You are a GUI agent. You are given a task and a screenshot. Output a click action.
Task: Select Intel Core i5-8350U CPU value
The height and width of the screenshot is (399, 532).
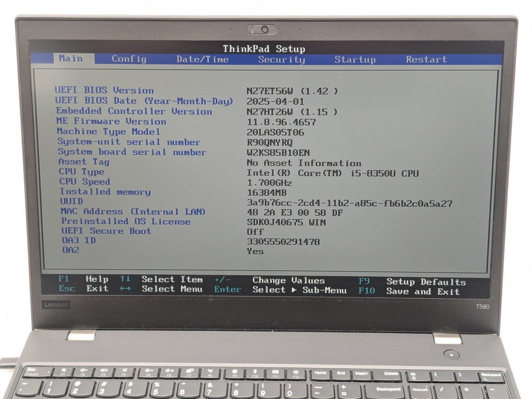(333, 173)
